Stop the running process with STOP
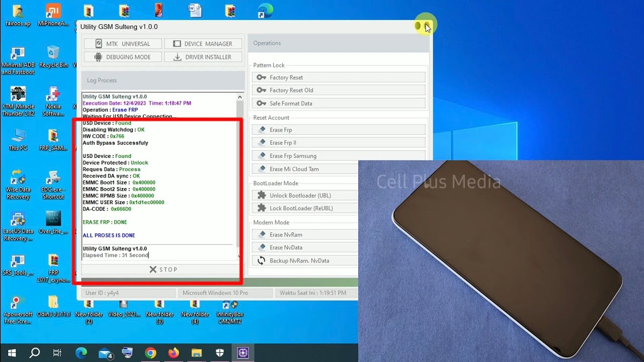Viewport: 644px width, 362px height. coord(163,269)
